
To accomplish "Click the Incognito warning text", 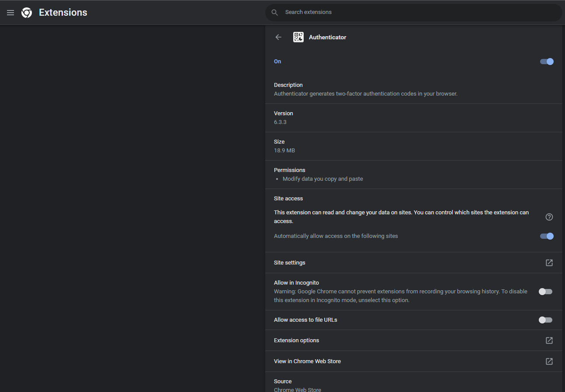I will point(401,296).
